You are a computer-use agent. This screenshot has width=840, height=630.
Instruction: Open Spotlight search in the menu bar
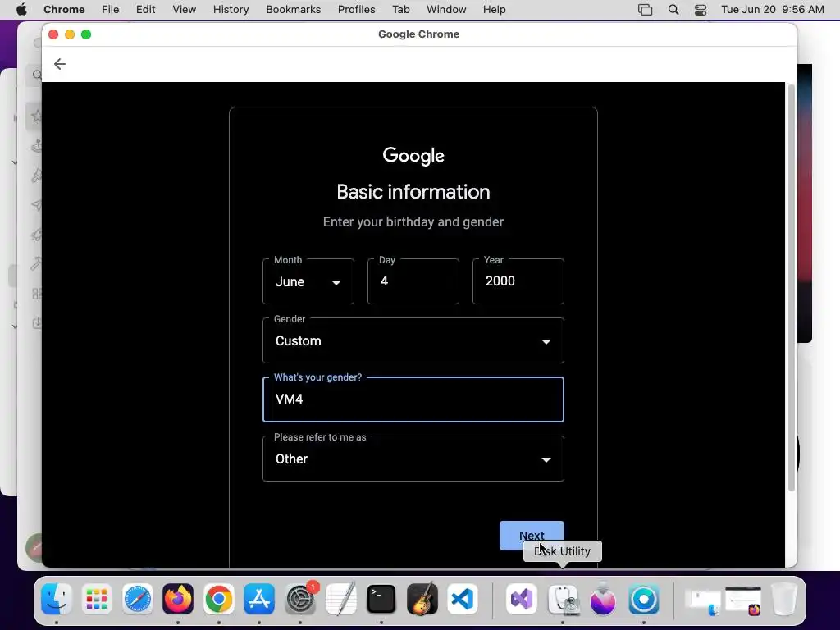(673, 10)
